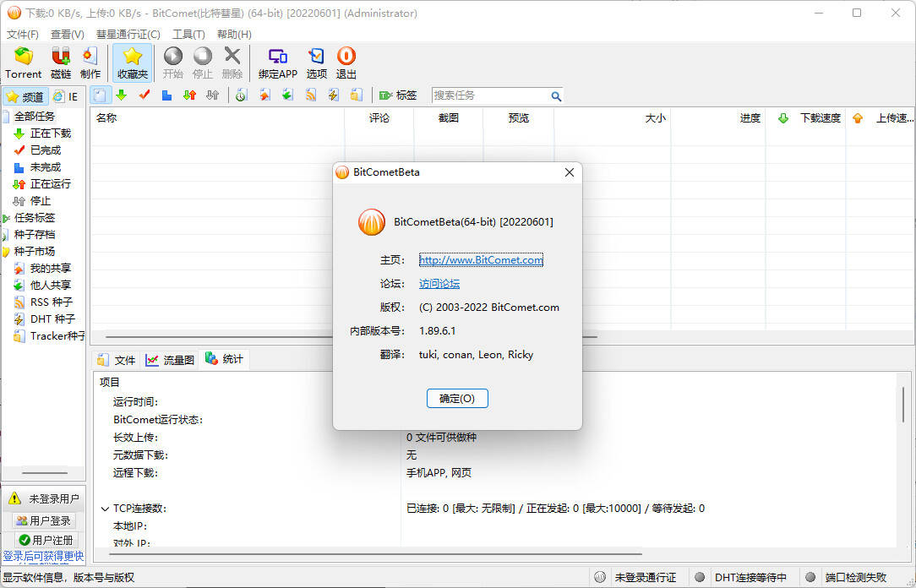916x588 pixels.
Task: Open the http://www.BitComet.com homepage link
Action: (481, 260)
